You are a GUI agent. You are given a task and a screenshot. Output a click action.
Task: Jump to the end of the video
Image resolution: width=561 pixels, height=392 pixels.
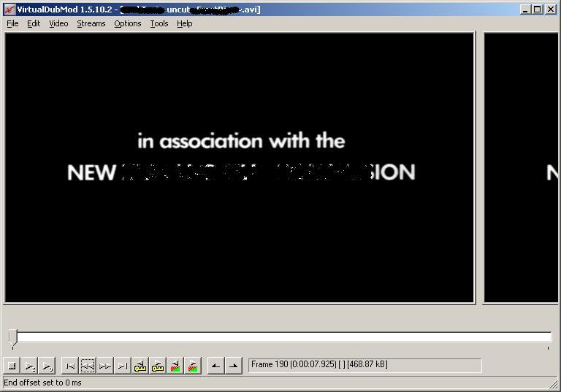pyautogui.click(x=123, y=366)
